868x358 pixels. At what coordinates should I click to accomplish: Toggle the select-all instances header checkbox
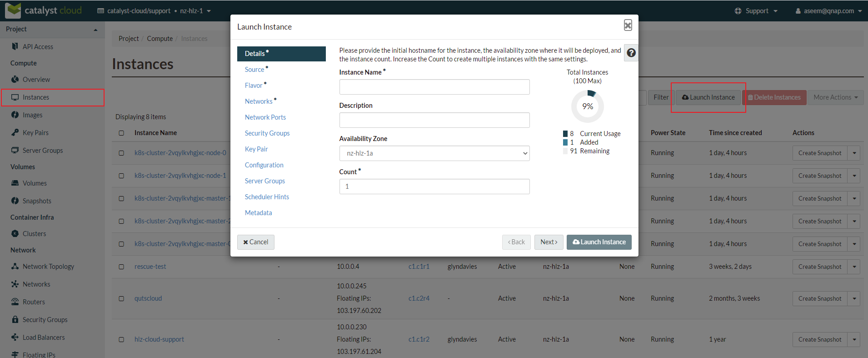[x=121, y=133]
